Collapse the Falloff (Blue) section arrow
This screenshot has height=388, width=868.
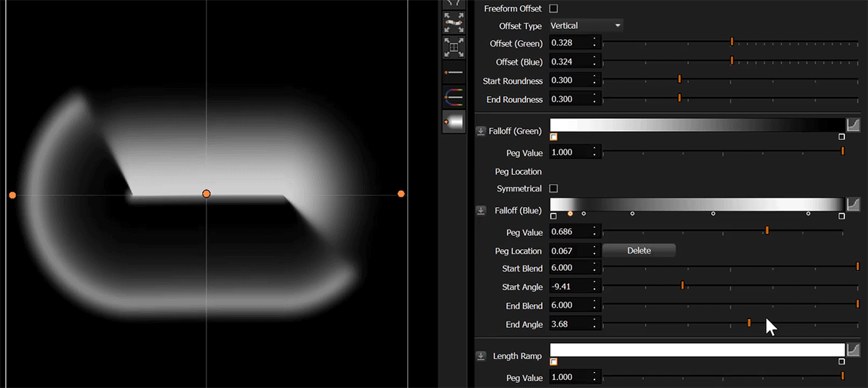(481, 211)
